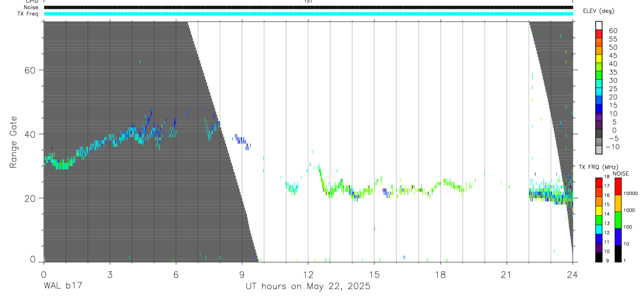Image resolution: width=644 pixels, height=297 pixels.
Task: Click the x-axis tick label '21'
Action: [x=507, y=274]
